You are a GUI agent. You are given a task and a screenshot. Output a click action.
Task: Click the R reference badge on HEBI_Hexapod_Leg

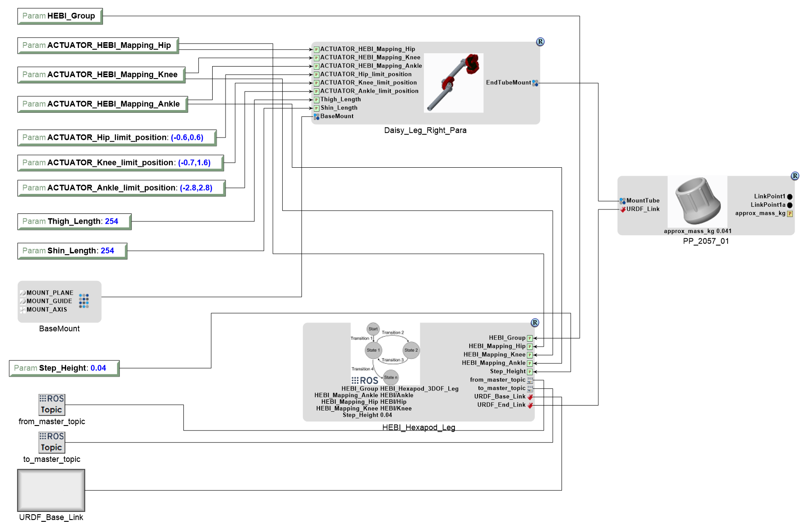tap(535, 323)
